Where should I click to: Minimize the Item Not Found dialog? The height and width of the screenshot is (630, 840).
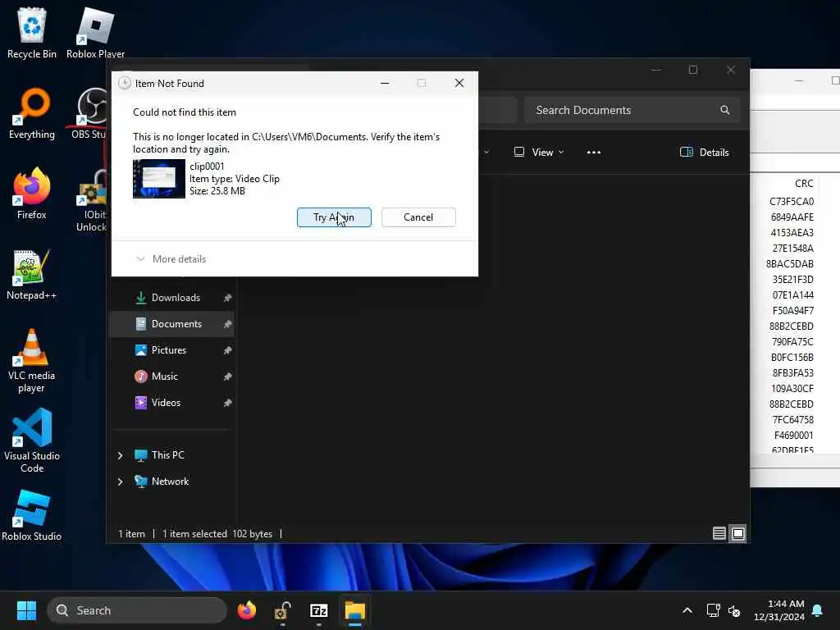[385, 83]
